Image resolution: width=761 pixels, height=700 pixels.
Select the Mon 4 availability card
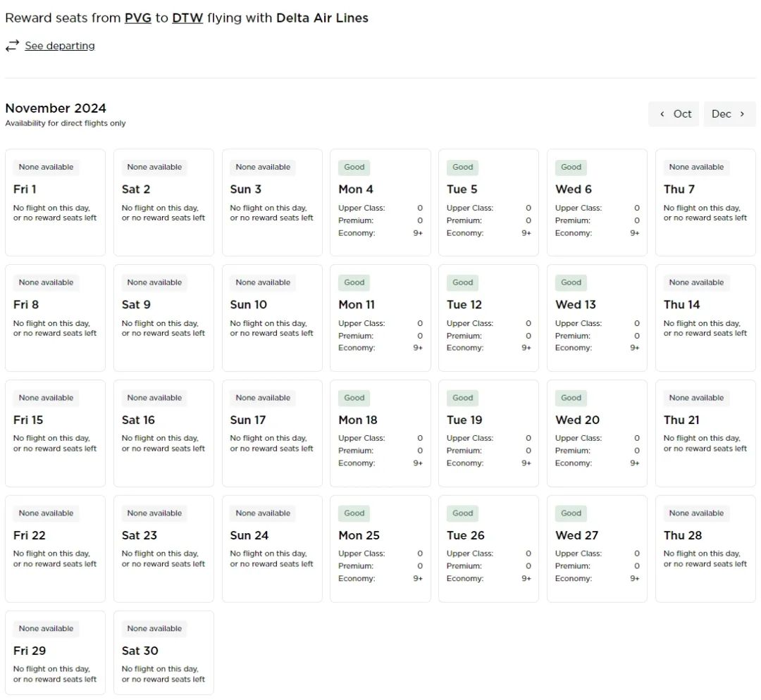380,202
